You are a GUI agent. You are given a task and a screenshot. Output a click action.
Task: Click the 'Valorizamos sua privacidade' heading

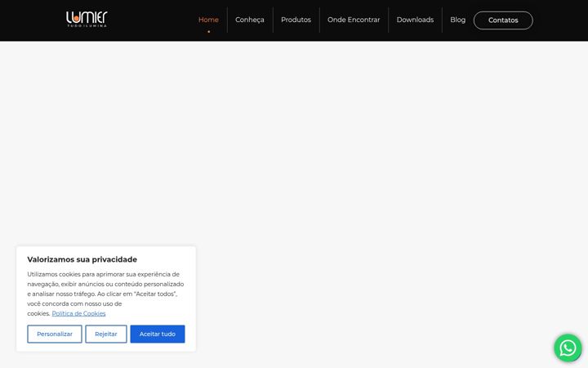(x=82, y=259)
